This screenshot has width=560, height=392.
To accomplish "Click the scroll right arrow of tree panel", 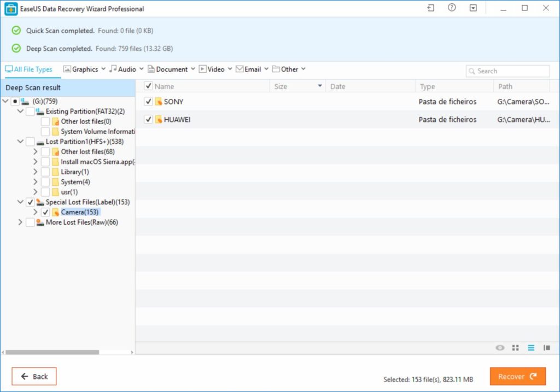I will pos(132,352).
